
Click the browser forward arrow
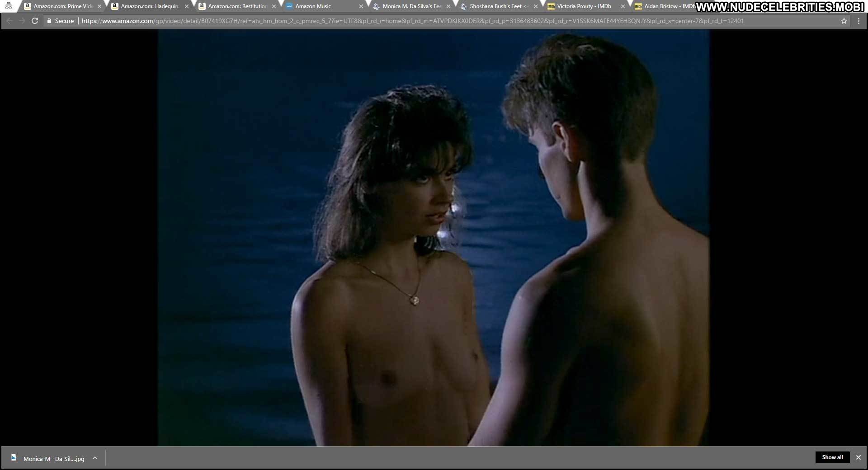(22, 21)
